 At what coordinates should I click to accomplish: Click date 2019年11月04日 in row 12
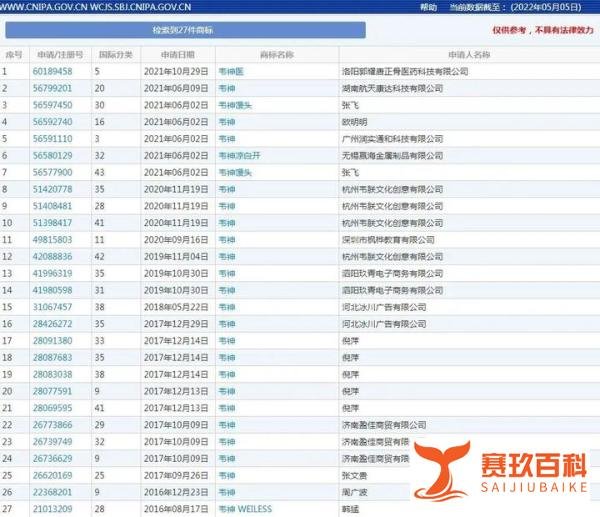[x=176, y=257]
